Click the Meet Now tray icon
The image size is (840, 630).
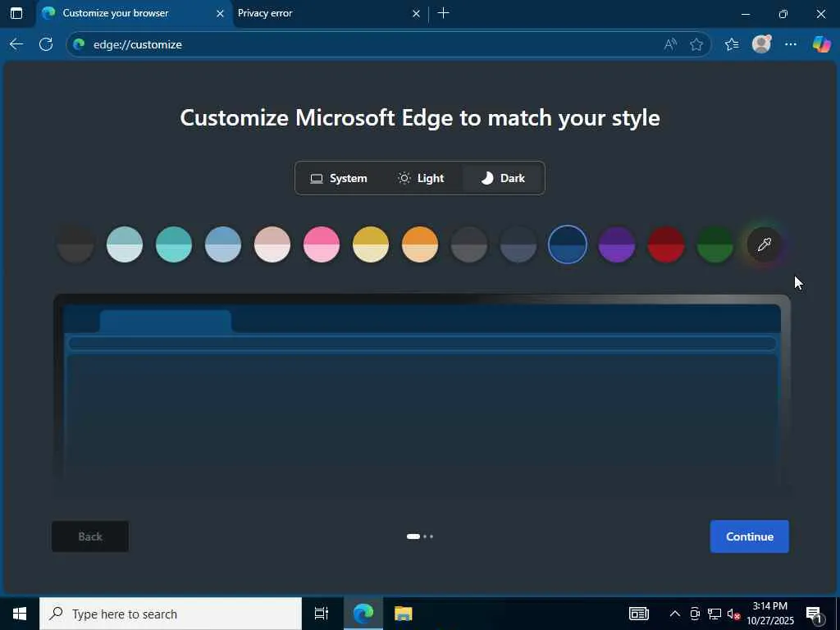695,614
